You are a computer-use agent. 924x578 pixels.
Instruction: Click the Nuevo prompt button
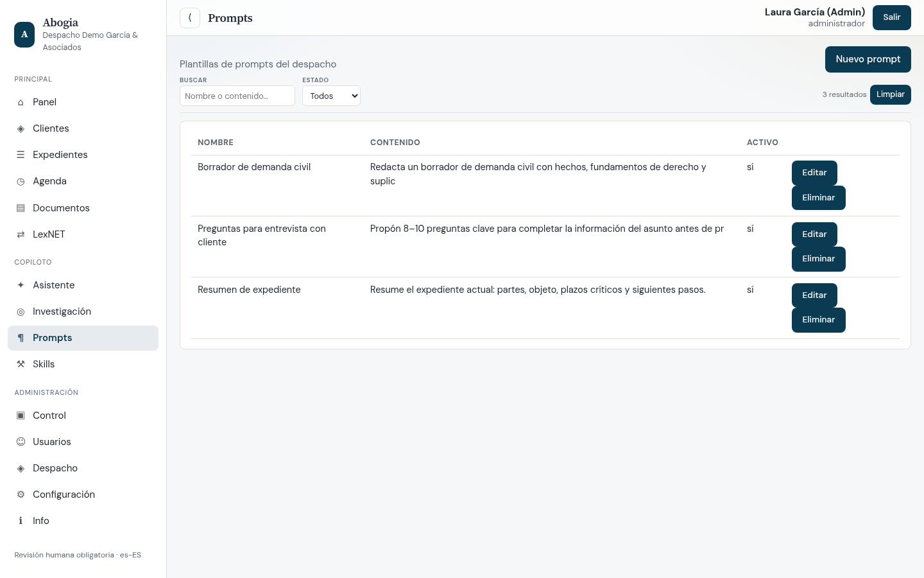[x=868, y=59]
